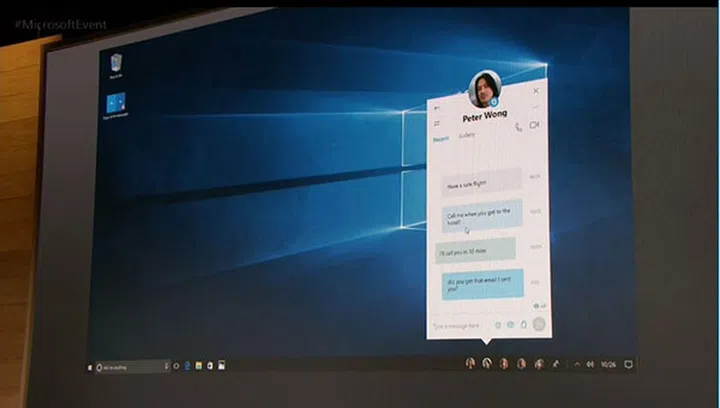The height and width of the screenshot is (408, 720).
Task: Open the more options menu in contact panel
Action: [x=536, y=107]
